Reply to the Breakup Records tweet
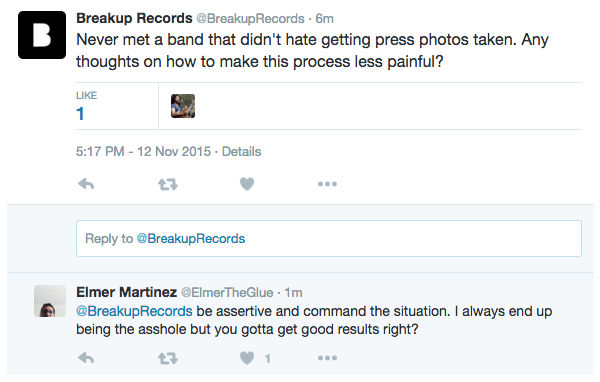Image resolution: width=600 pixels, height=382 pixels. pos(86,184)
